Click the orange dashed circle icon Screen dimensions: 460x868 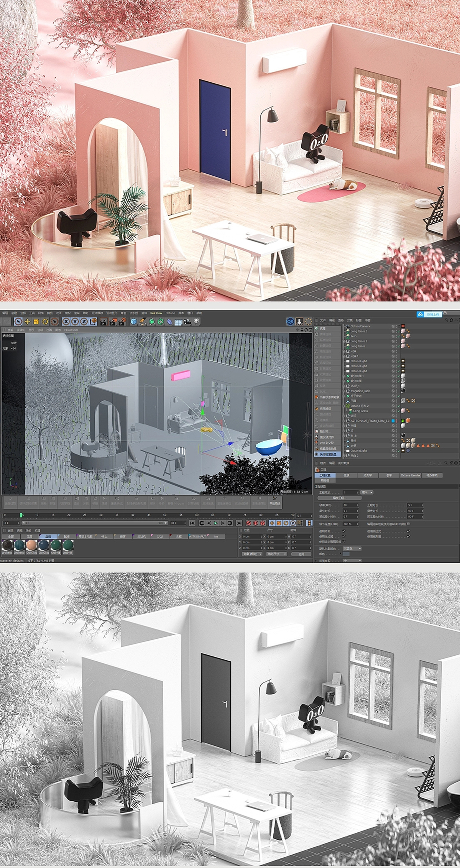pyautogui.click(x=308, y=321)
